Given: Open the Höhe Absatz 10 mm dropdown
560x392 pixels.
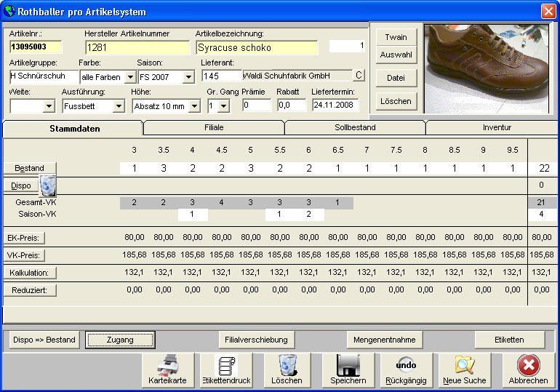Looking at the screenshot, I should [x=194, y=106].
